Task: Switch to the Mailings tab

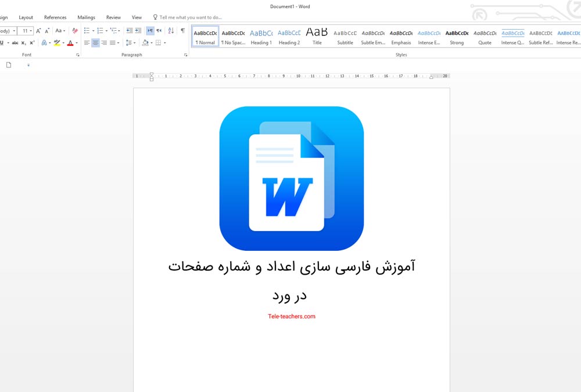Action: coord(87,17)
